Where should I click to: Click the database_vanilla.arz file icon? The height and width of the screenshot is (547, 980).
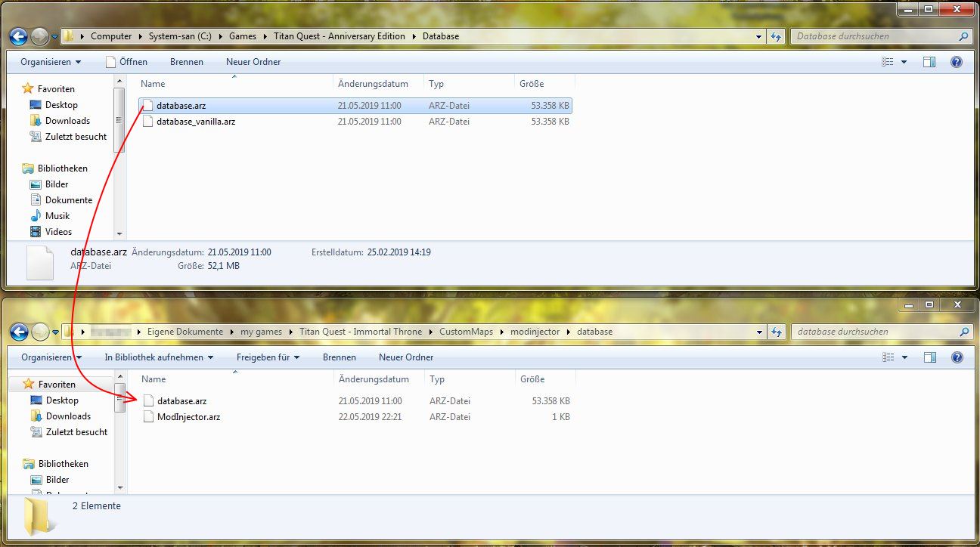coord(147,121)
